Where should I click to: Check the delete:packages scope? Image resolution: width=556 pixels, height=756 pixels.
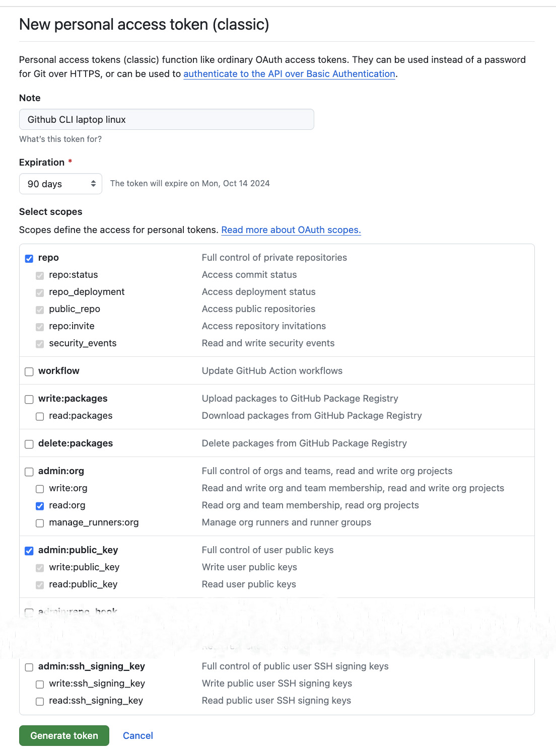(29, 444)
